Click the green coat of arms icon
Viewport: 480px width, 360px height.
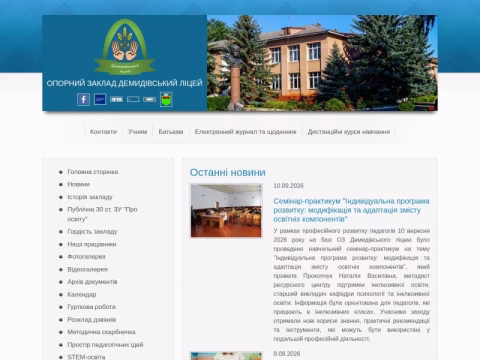point(166,99)
